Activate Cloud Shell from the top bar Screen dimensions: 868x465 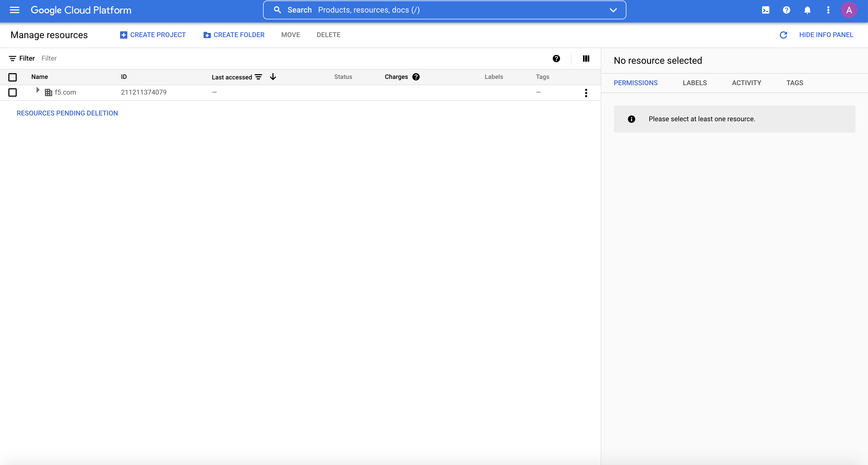point(765,10)
